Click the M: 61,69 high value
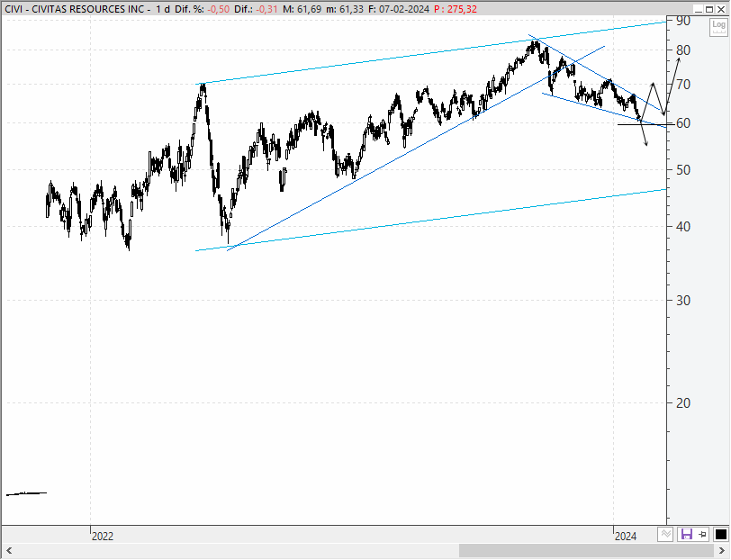The height and width of the screenshot is (560, 731). (302, 9)
